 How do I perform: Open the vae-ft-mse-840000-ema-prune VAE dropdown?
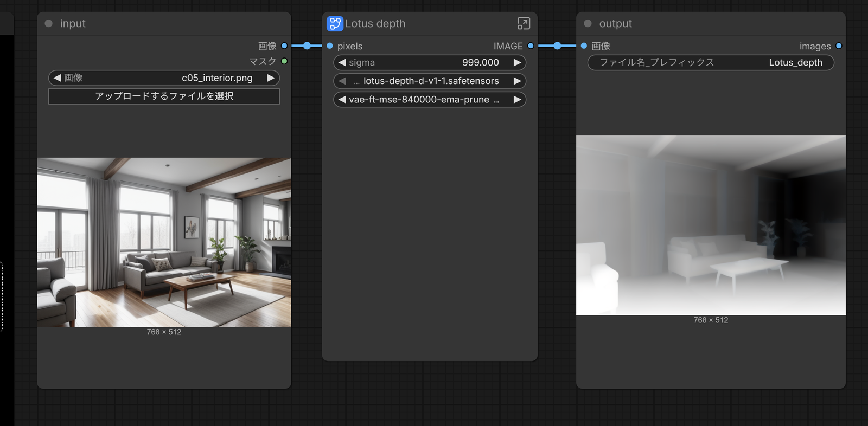coord(430,100)
